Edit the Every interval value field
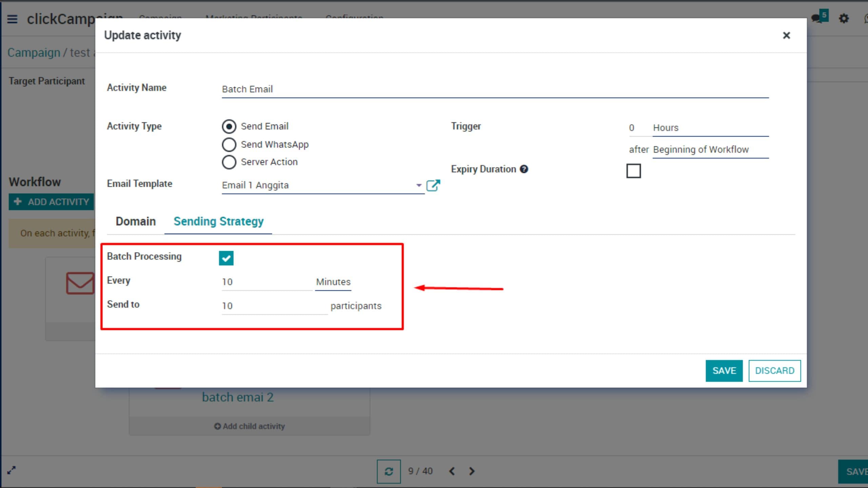The image size is (868, 488). (x=267, y=282)
